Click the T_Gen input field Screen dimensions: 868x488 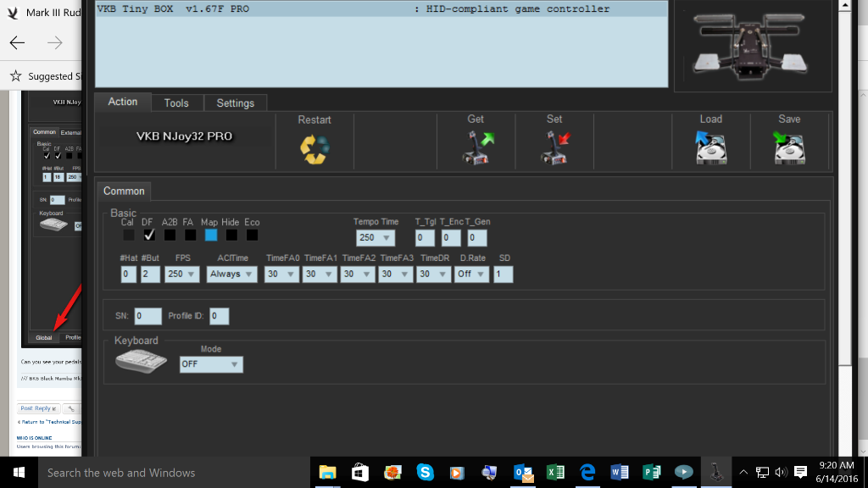point(476,238)
